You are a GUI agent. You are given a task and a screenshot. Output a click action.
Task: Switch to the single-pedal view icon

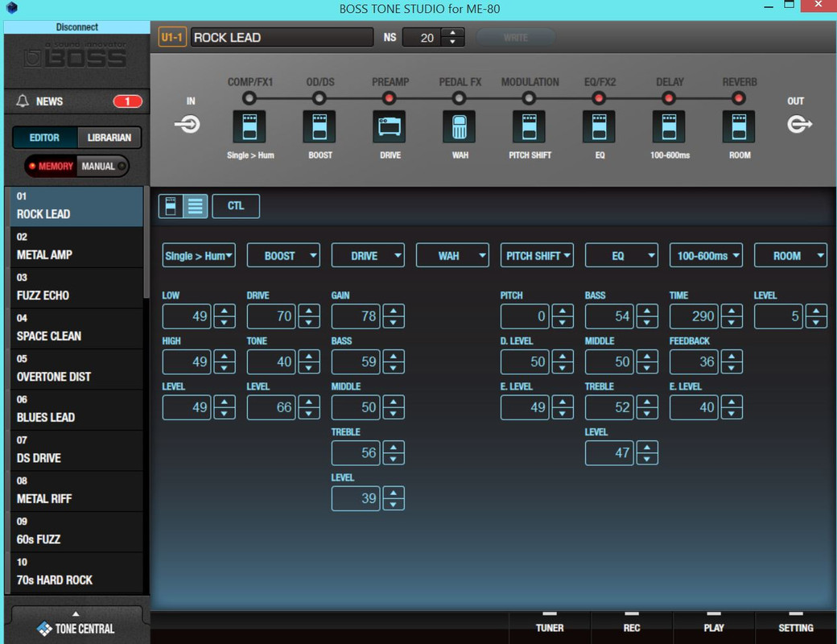click(171, 206)
